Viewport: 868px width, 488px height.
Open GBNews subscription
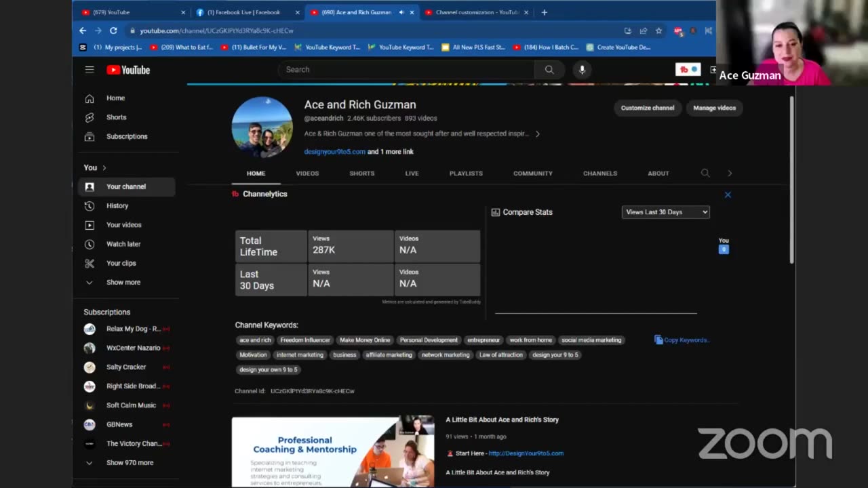(x=126, y=424)
